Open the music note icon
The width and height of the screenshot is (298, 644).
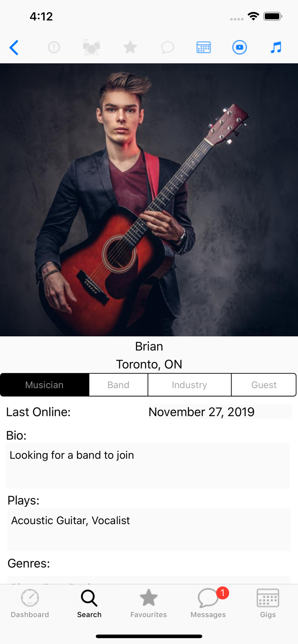click(x=276, y=47)
